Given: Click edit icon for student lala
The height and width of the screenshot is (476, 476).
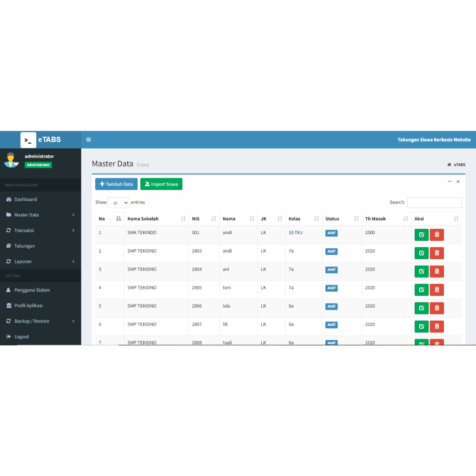Looking at the screenshot, I should click(x=421, y=308).
